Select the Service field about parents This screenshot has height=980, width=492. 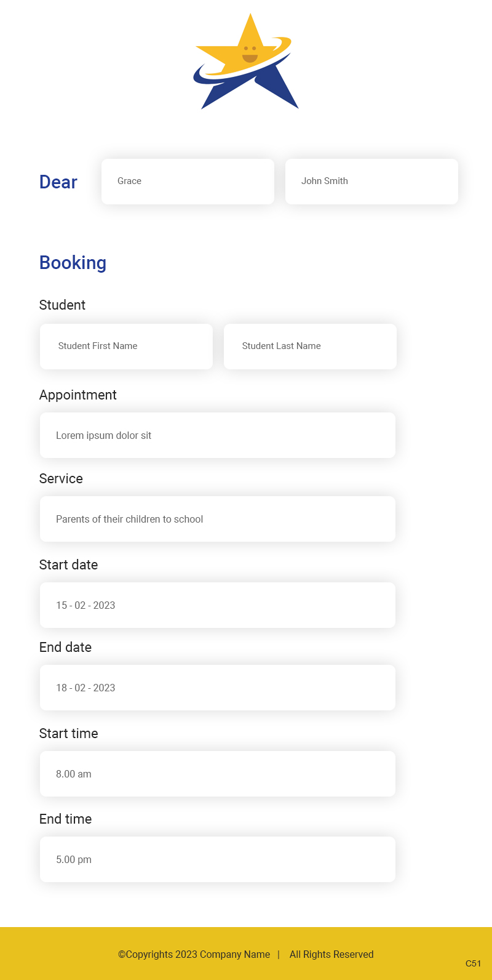tap(217, 519)
